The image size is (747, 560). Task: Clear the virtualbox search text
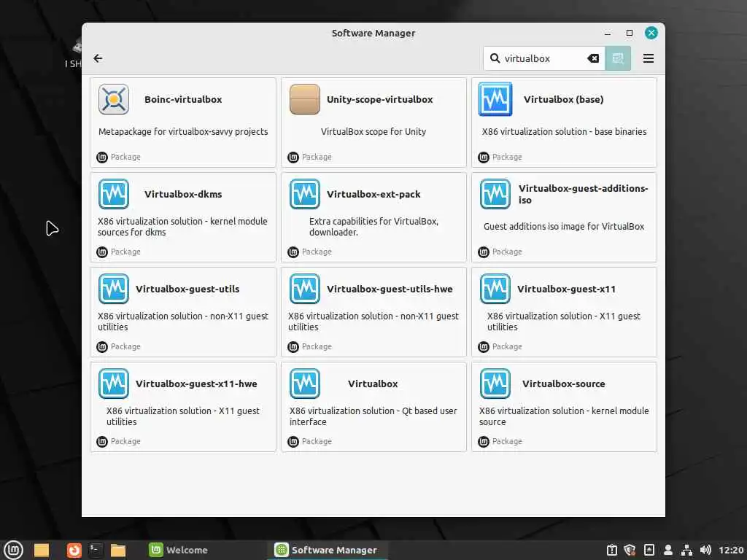pyautogui.click(x=593, y=58)
